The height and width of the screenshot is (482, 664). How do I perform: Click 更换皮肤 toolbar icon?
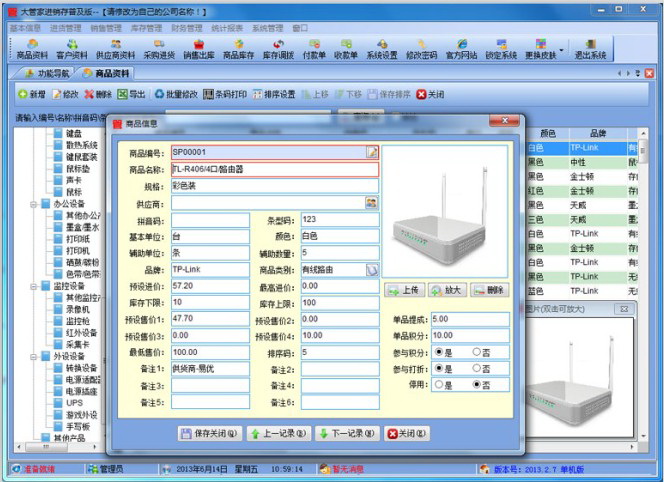pos(541,49)
